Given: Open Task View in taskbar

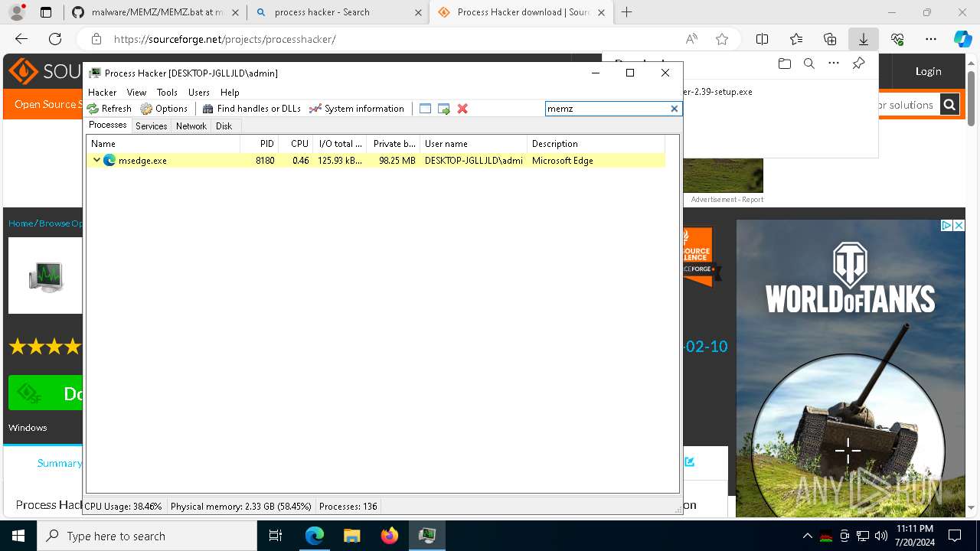Looking at the screenshot, I should pyautogui.click(x=276, y=536).
